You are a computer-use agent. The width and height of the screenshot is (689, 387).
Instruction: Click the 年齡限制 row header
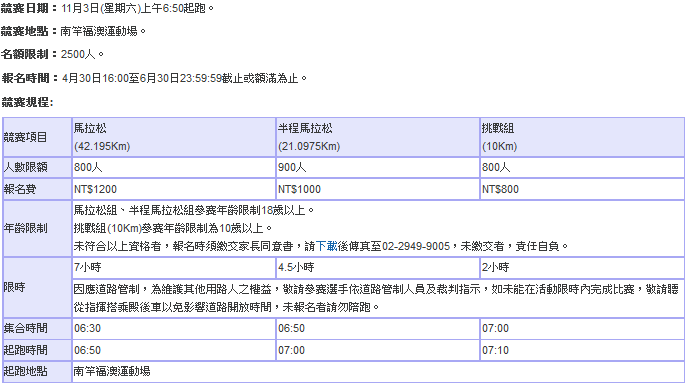click(37, 228)
